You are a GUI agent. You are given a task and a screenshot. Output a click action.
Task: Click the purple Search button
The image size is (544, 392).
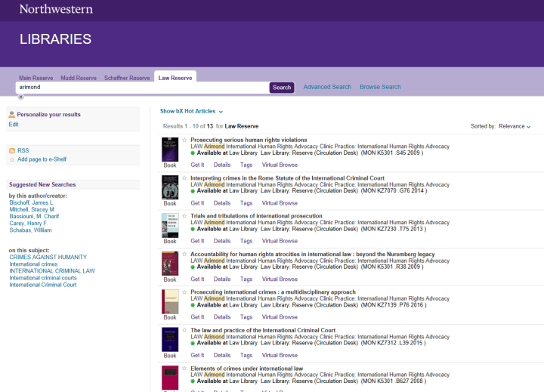[282, 88]
